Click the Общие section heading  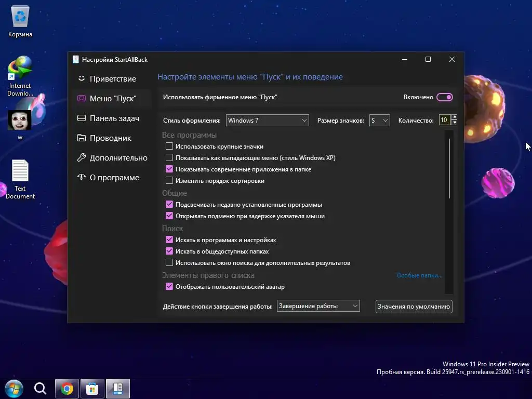175,193
